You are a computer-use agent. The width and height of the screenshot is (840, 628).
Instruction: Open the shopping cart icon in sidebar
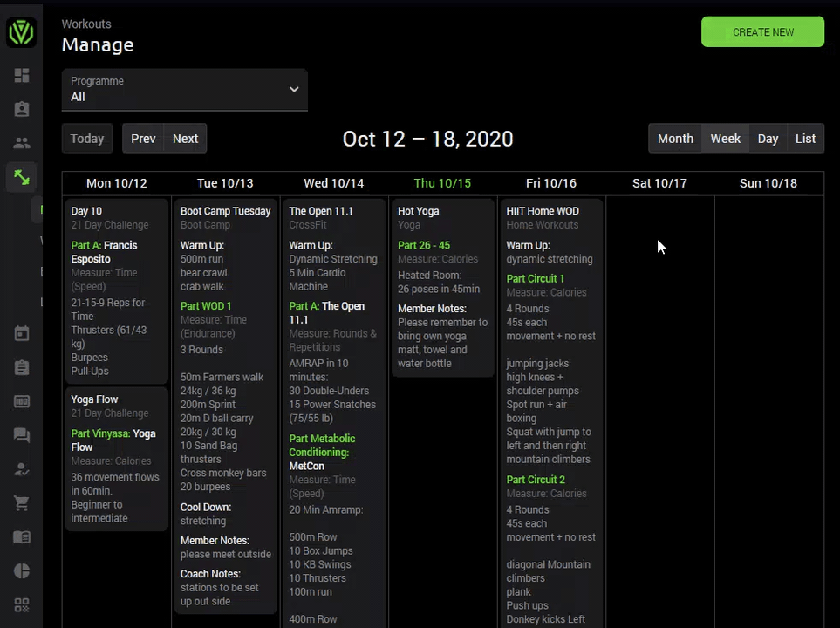point(22,503)
